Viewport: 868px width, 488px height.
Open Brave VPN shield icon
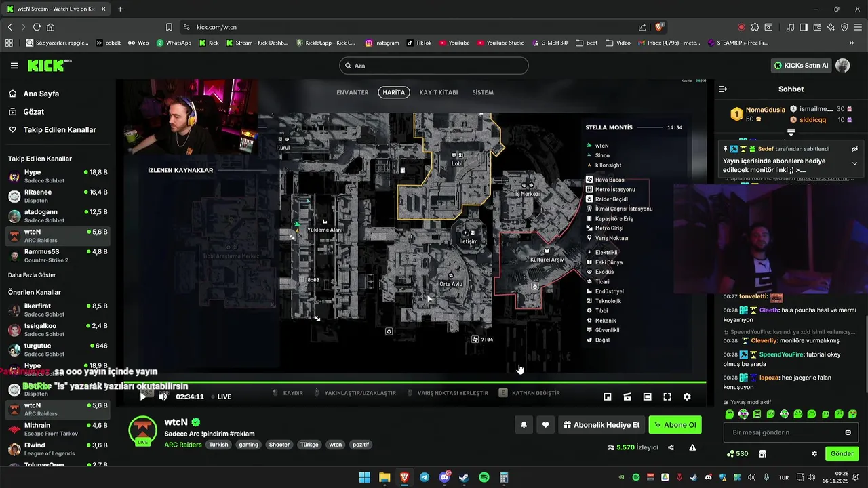pos(844,27)
